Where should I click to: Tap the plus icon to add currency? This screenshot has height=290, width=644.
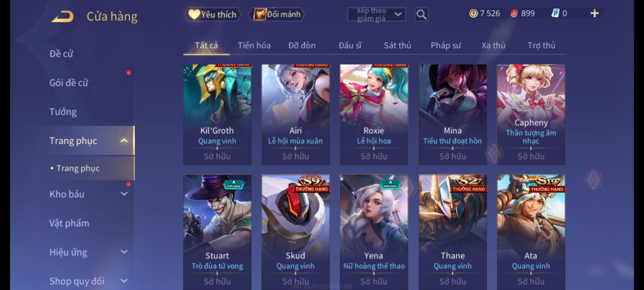(x=595, y=13)
